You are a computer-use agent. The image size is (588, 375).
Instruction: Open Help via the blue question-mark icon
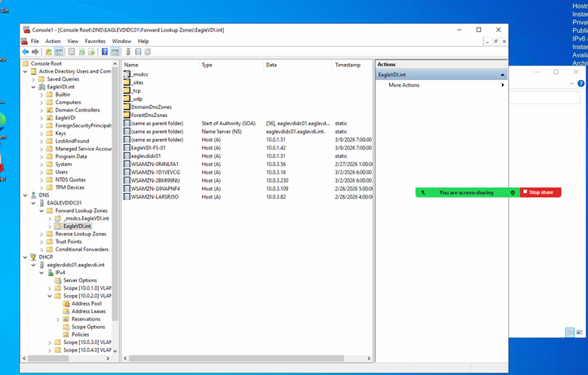(x=105, y=52)
